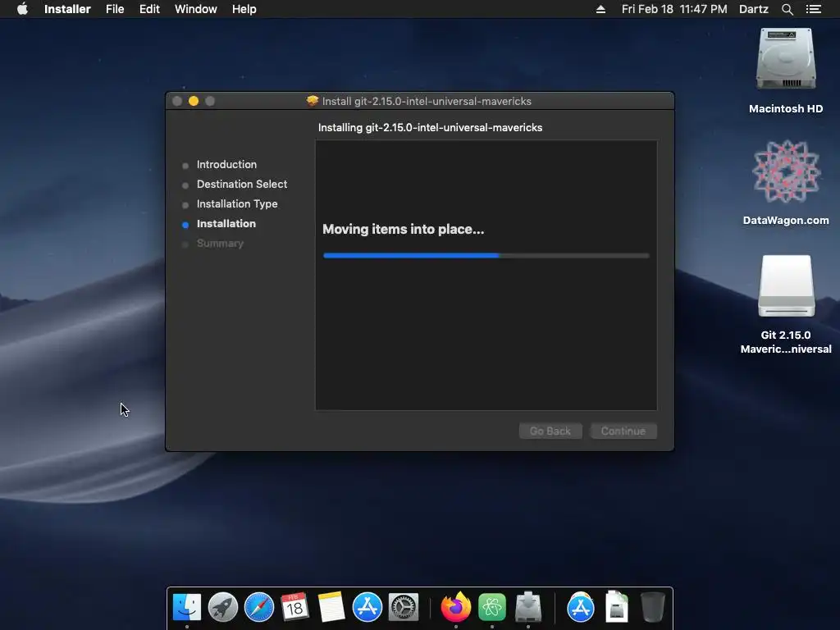The width and height of the screenshot is (840, 630).
Task: Open the Trash in Dock
Action: tap(652, 607)
